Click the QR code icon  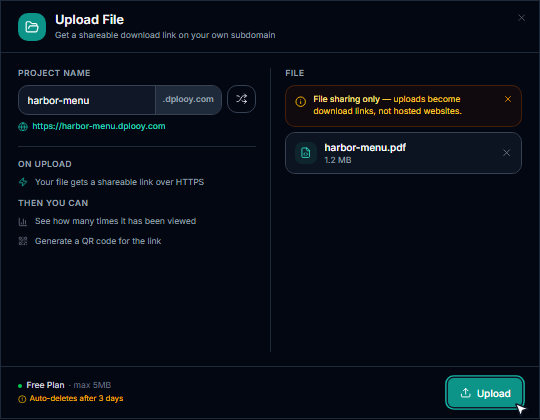pyautogui.click(x=23, y=241)
